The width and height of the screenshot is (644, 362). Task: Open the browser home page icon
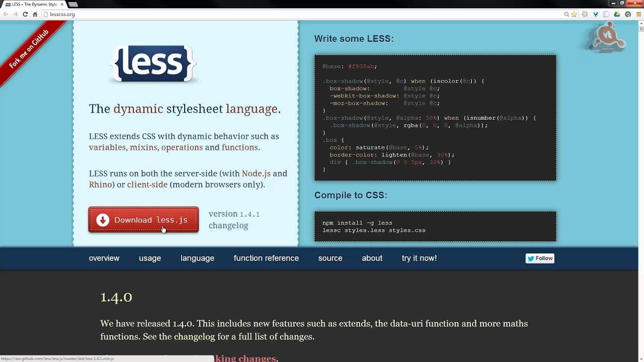tap(35, 14)
